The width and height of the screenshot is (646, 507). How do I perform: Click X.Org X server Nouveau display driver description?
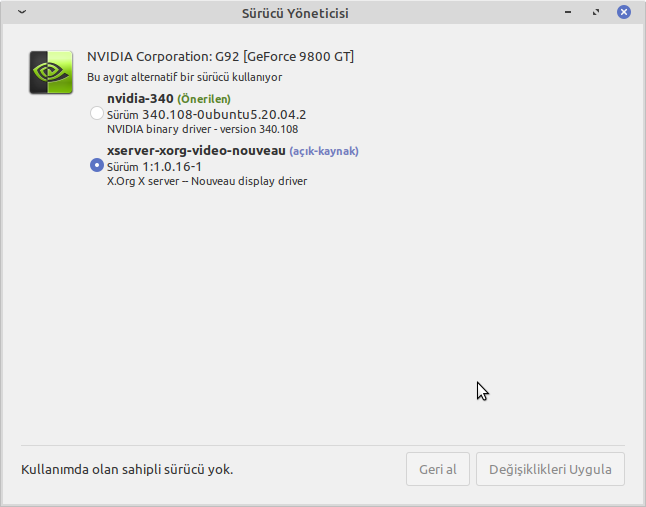(x=207, y=181)
